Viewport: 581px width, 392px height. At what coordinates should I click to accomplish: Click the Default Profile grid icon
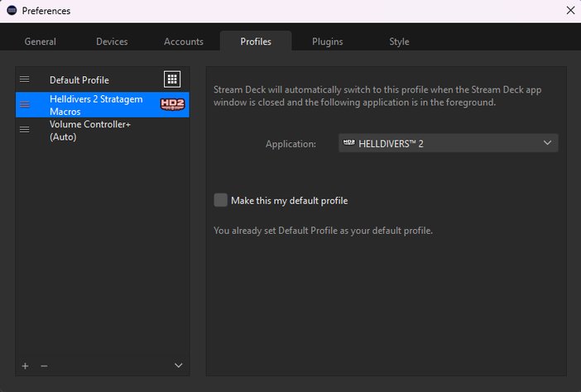pyautogui.click(x=171, y=79)
